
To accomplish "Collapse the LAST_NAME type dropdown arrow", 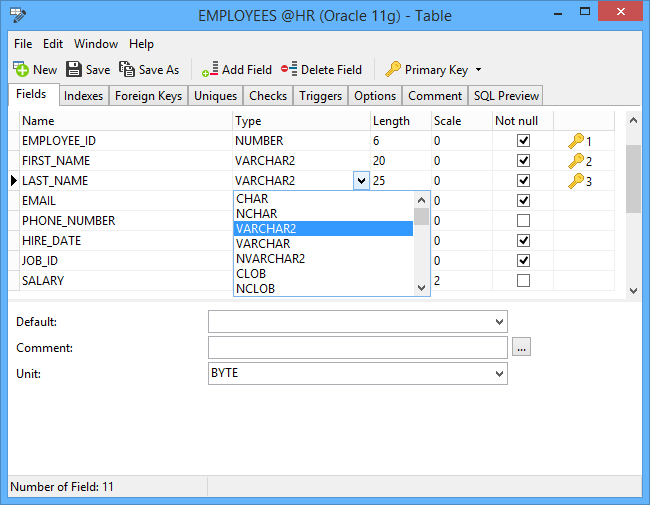I will [x=361, y=181].
